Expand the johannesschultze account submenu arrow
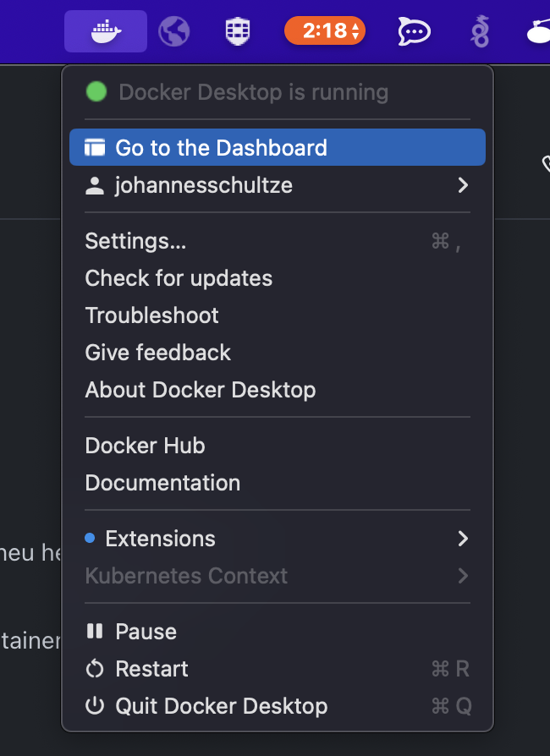550x756 pixels. (x=463, y=185)
